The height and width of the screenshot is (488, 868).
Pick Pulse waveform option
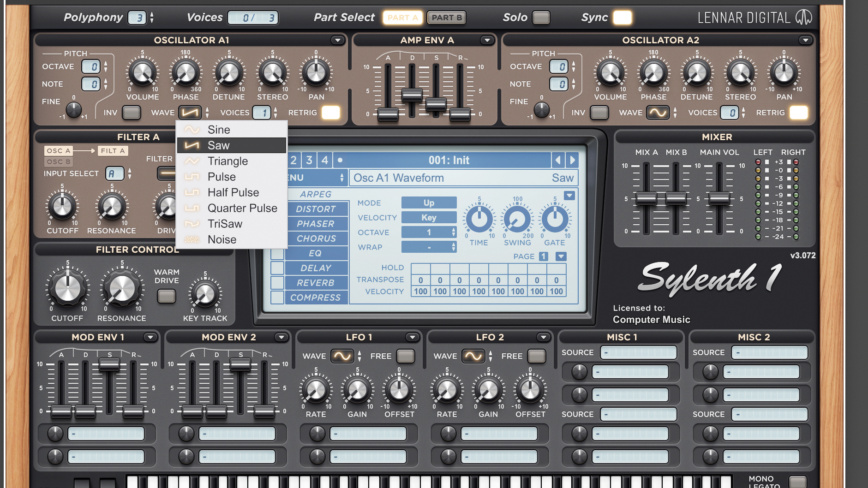[231, 177]
